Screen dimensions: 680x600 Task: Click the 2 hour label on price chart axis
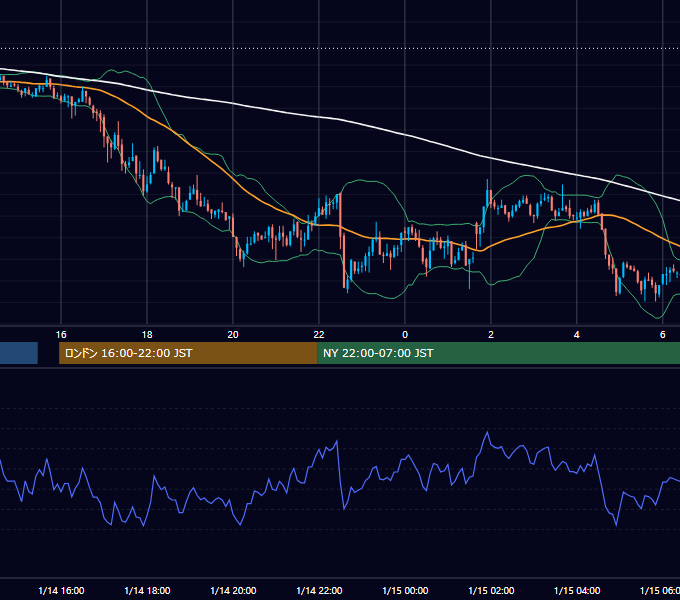click(491, 335)
